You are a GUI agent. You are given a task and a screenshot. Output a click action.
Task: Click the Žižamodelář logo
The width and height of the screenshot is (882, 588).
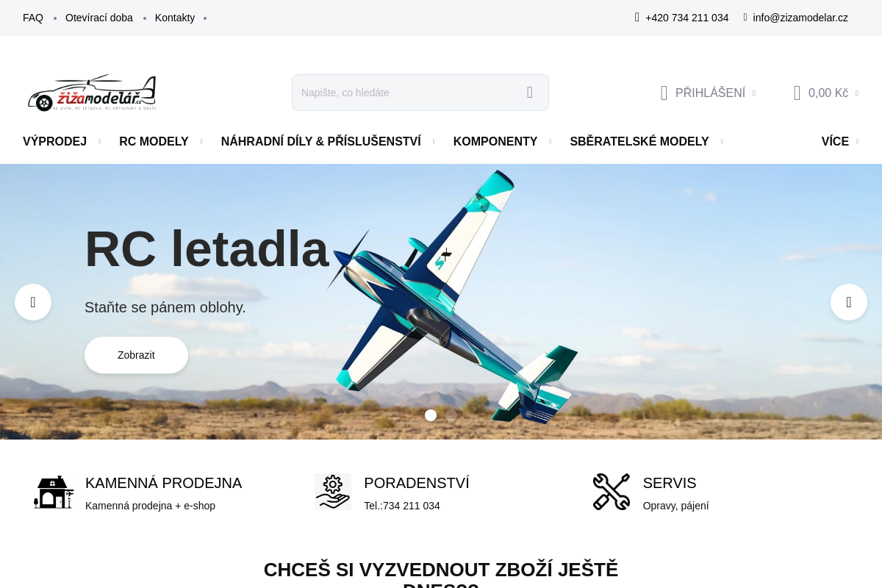pyautogui.click(x=93, y=93)
